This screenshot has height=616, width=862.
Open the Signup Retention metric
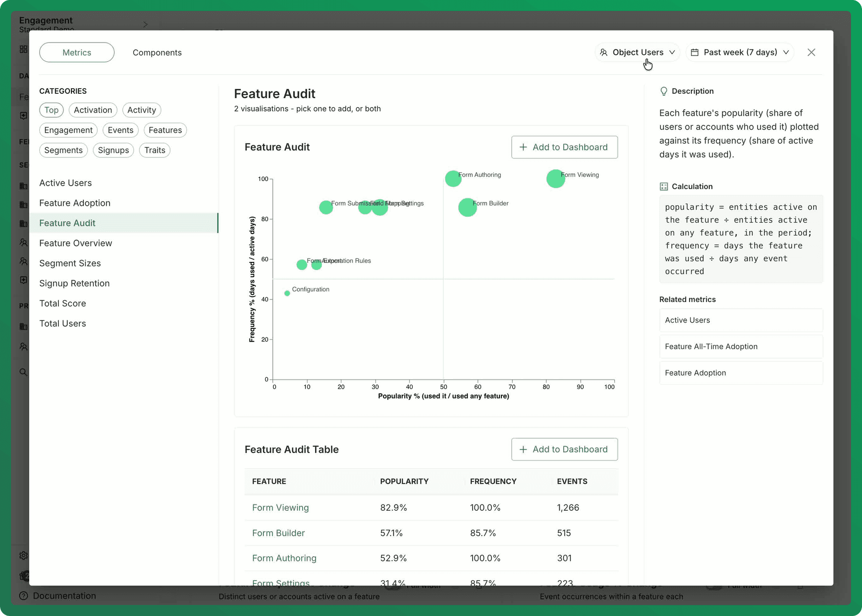[124, 283]
